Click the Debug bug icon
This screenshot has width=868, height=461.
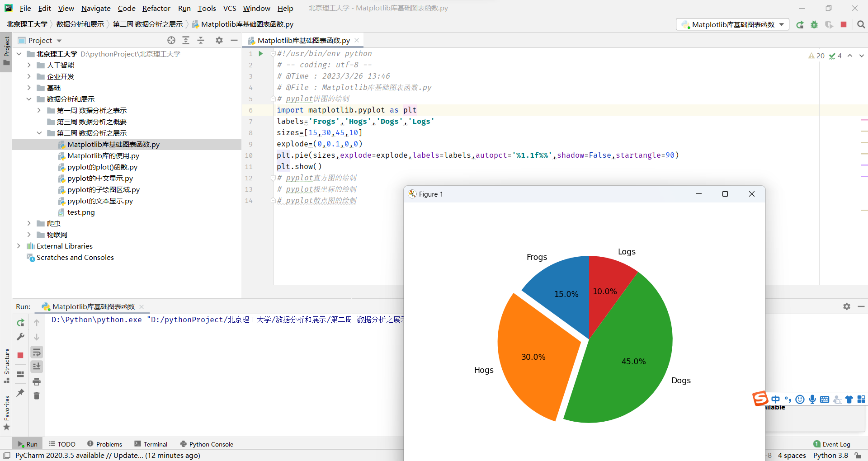[x=814, y=25]
